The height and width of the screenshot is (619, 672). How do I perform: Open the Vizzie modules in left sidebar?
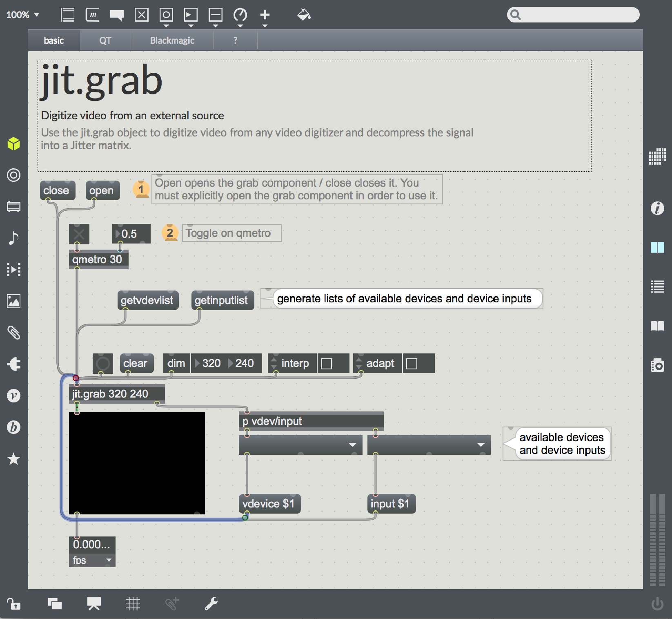point(13,396)
